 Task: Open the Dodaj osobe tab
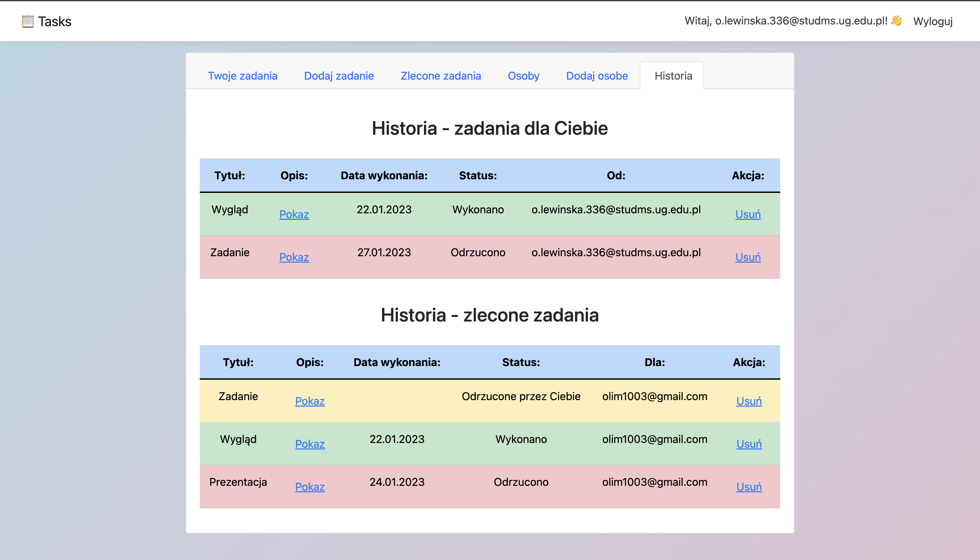coord(597,76)
